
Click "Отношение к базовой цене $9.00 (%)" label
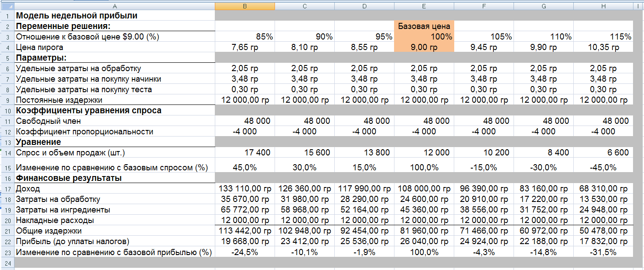click(87, 36)
